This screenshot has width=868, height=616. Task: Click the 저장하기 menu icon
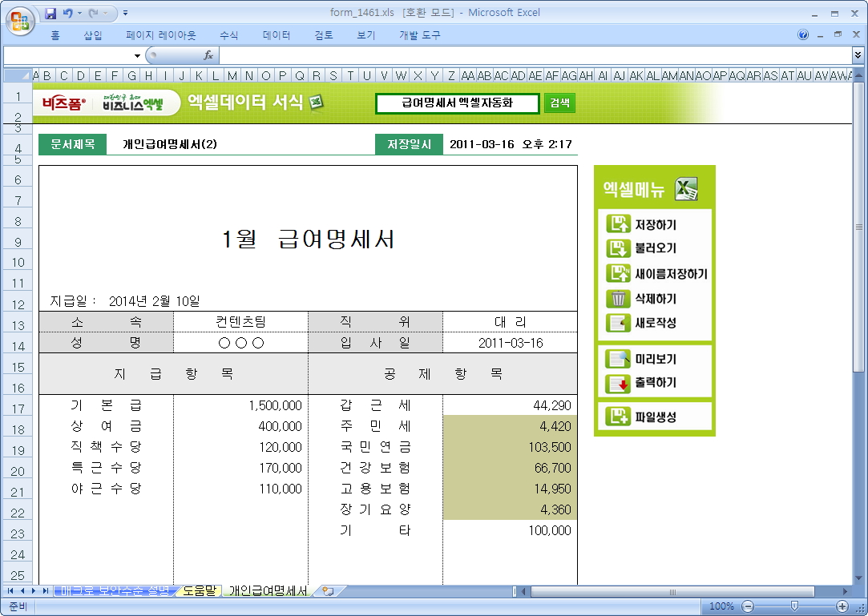coord(618,224)
